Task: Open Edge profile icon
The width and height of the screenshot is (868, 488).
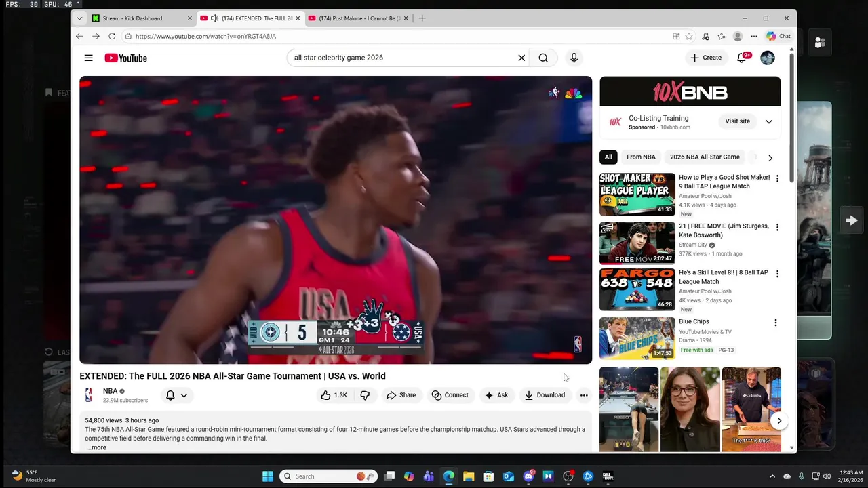Action: 738,36
